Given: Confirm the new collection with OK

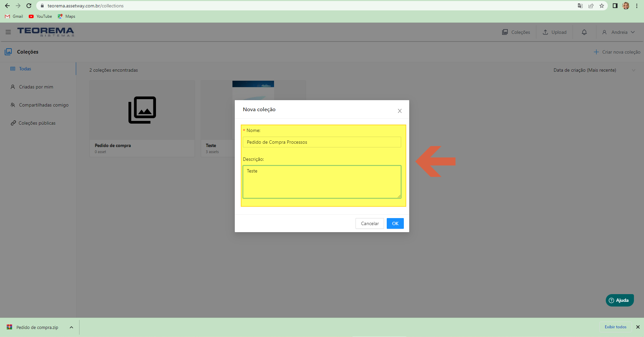Looking at the screenshot, I should [x=395, y=223].
